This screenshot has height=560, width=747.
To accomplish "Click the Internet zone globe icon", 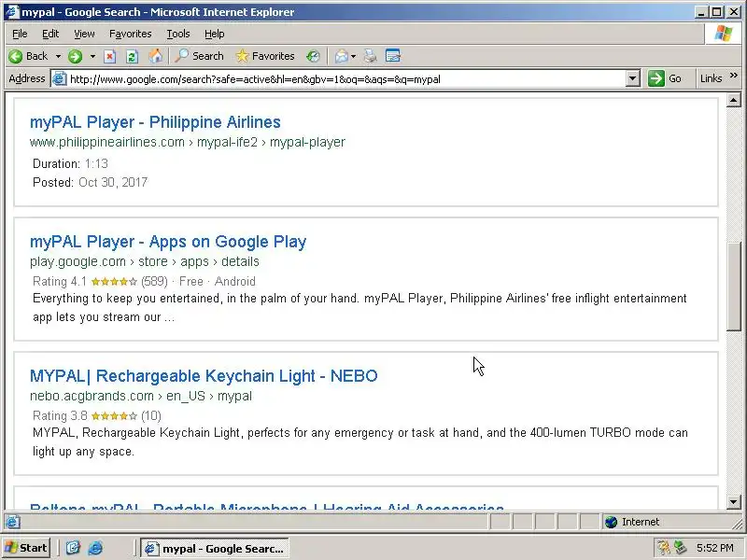I will click(612, 522).
